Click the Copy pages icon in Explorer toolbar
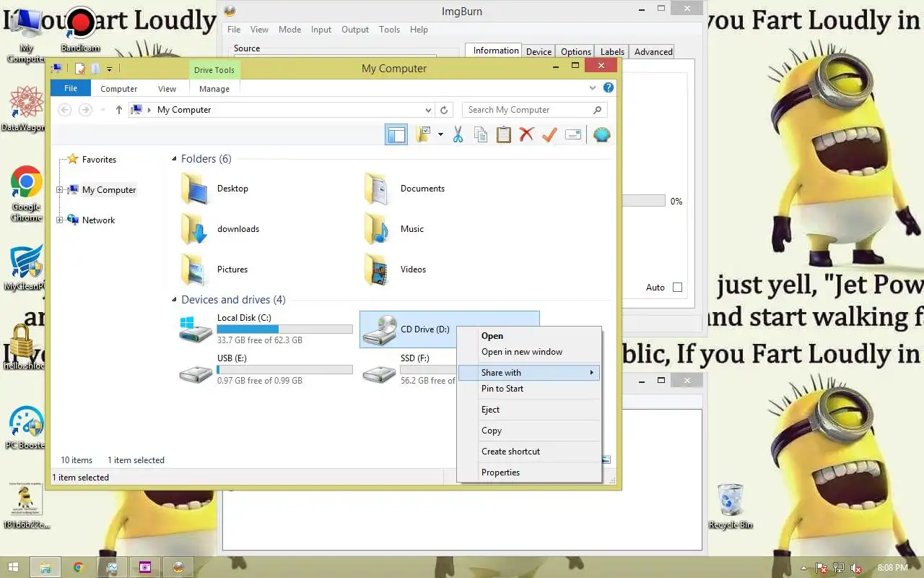The width and height of the screenshot is (924, 578). [x=480, y=134]
